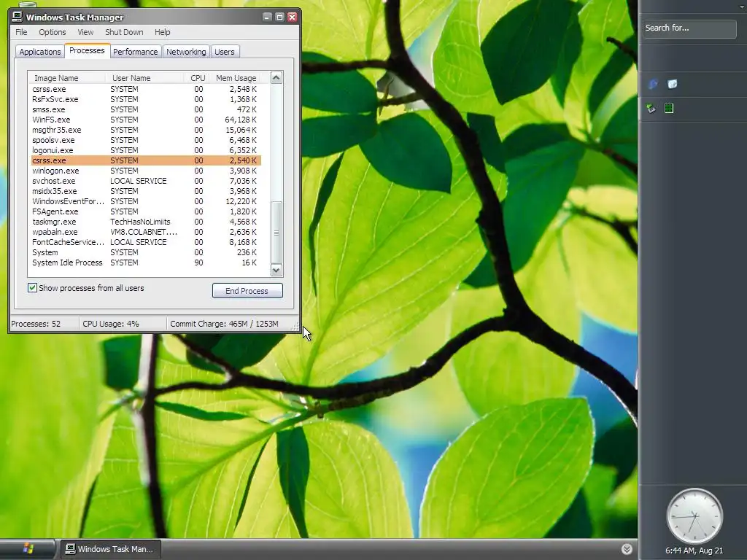Select the WinFS.exe process
The width and height of the screenshot is (747, 560).
146,120
